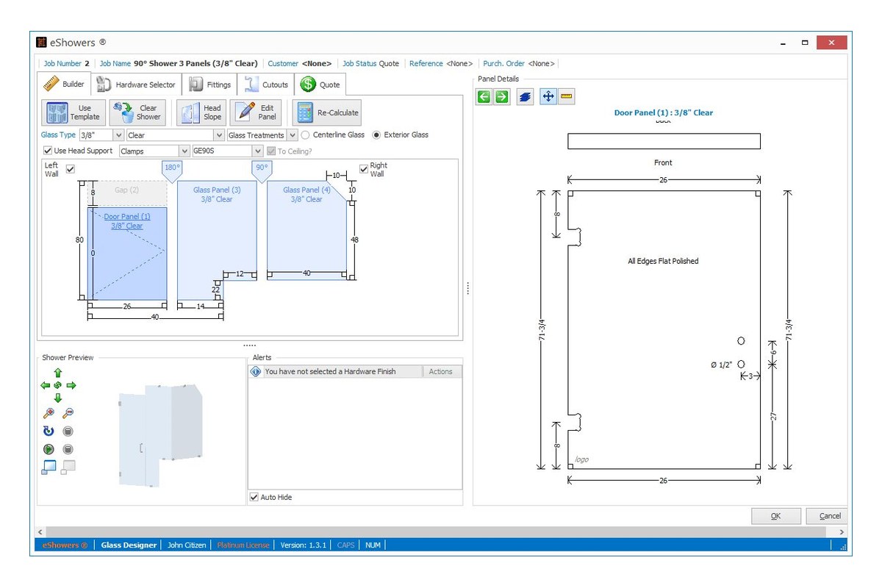Select the pan/move tool in Panel Details
882x588 pixels.
click(548, 96)
